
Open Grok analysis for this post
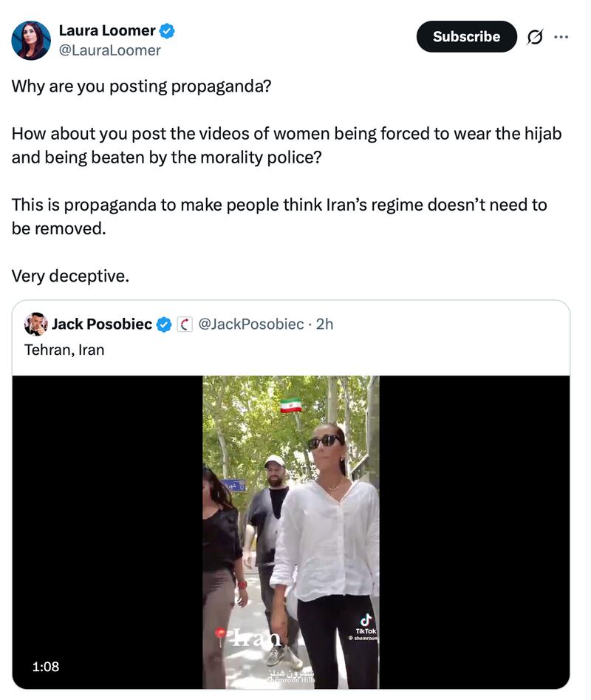click(x=533, y=35)
